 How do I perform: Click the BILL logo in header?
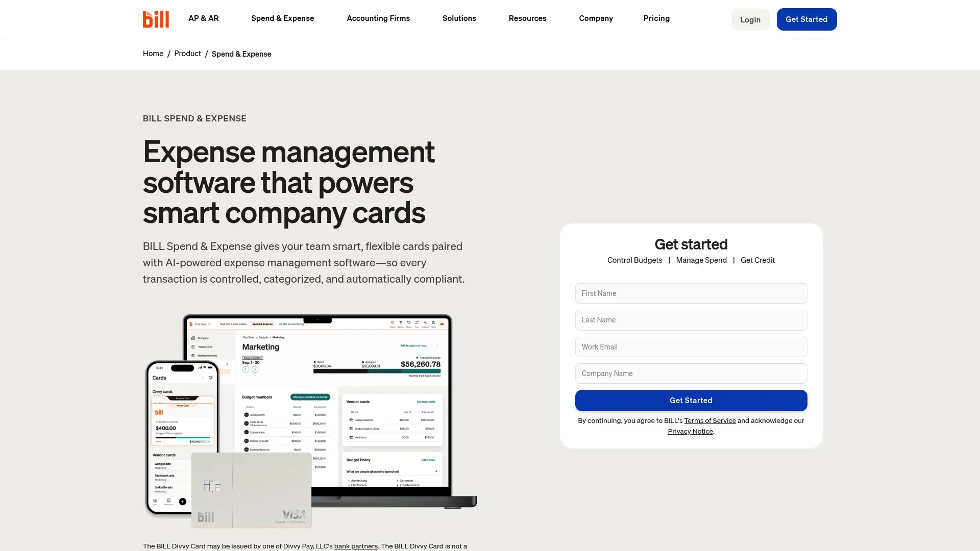[x=156, y=19]
